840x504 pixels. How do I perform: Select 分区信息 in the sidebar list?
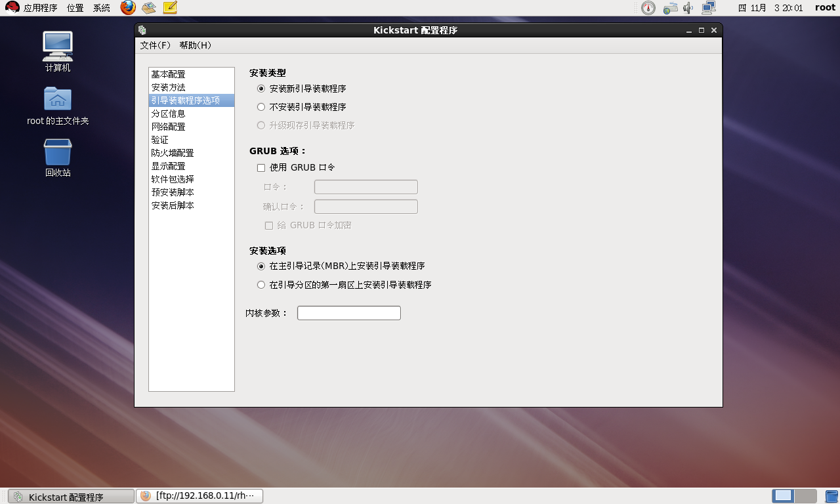click(x=192, y=114)
